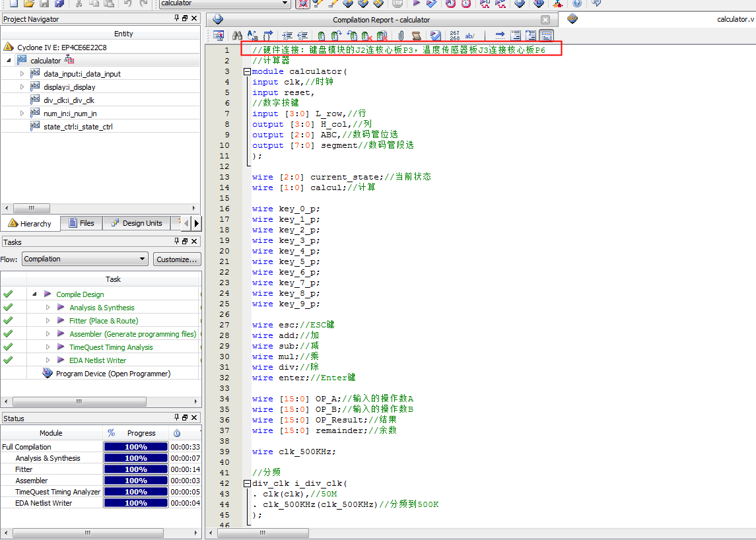
Task: Open Programmer via Program Device icon
Action: (48, 374)
